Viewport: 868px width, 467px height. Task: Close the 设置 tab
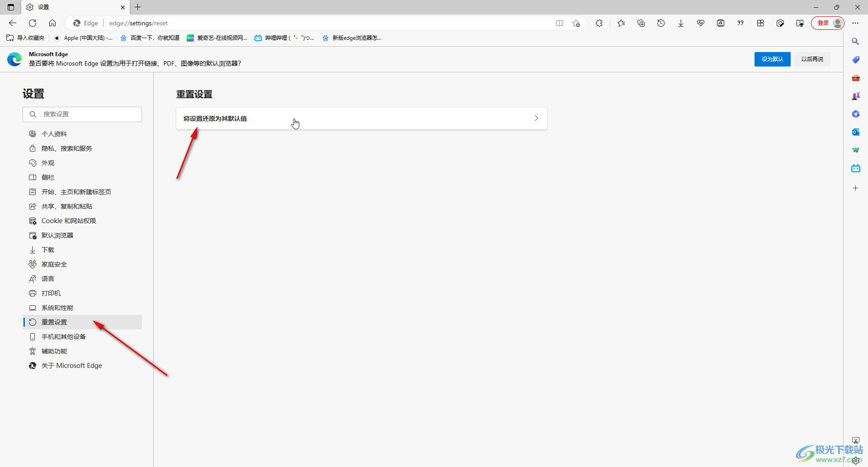[x=123, y=7]
